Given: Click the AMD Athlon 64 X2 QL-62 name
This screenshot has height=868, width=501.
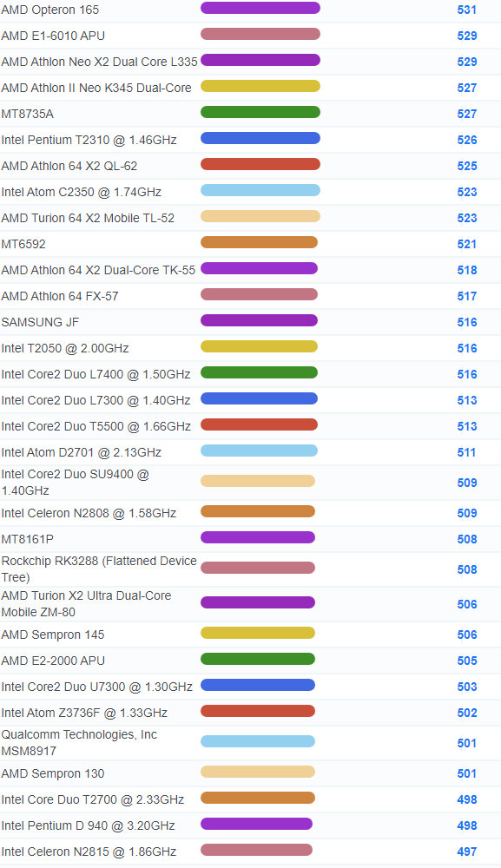Looking at the screenshot, I should click(69, 166).
